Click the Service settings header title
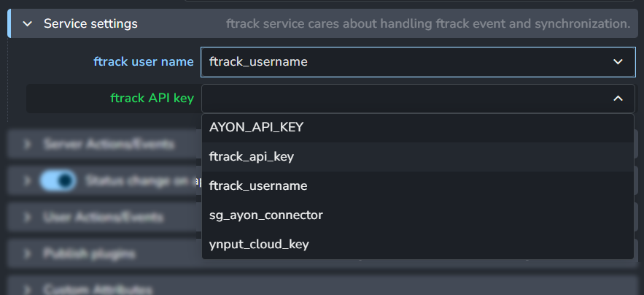The image size is (644, 295). coord(90,24)
